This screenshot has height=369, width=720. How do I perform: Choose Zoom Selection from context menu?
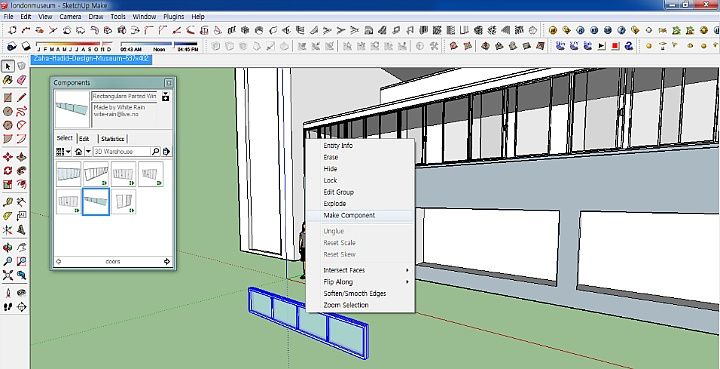click(x=360, y=305)
